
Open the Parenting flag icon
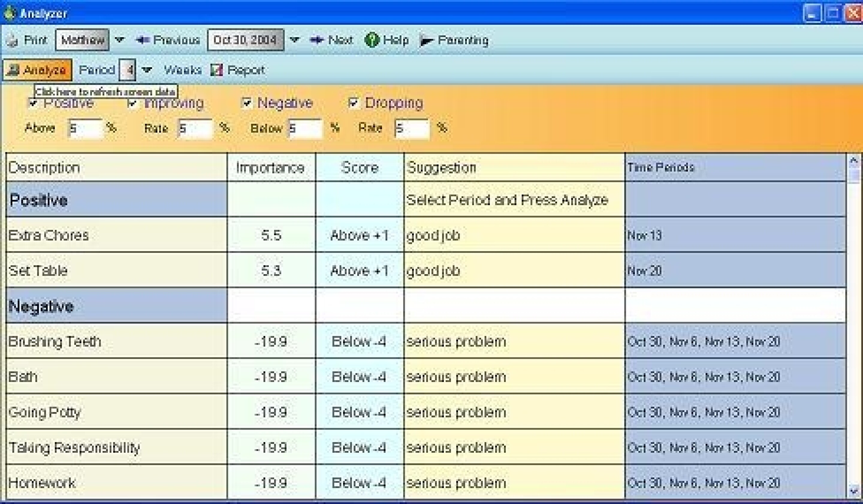coord(426,40)
